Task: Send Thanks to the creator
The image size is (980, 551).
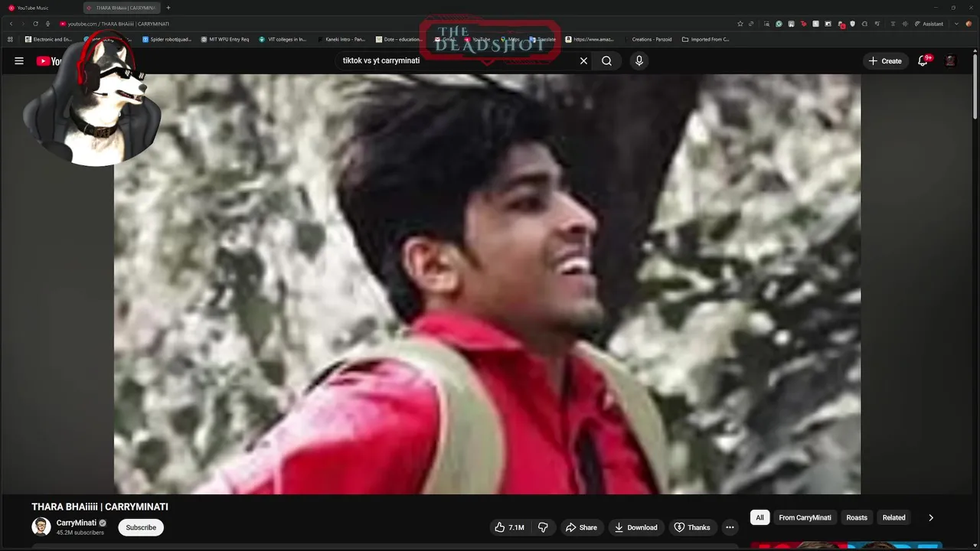Action: 691,527
